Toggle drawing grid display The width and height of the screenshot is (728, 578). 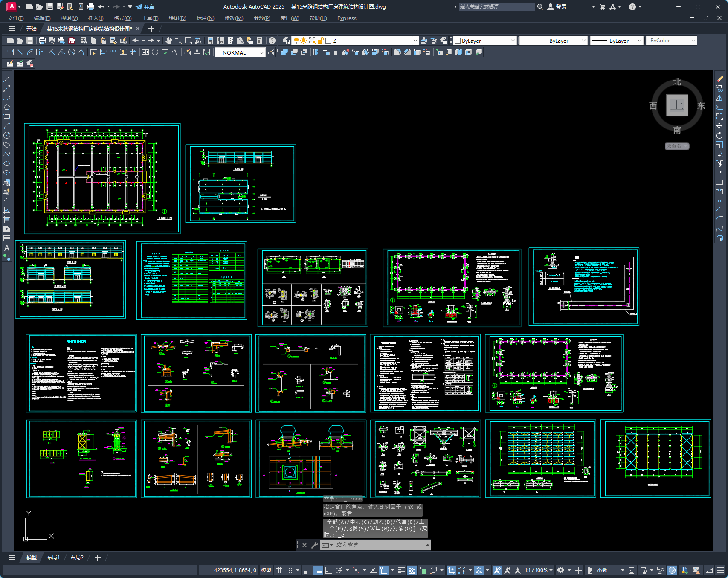tap(279, 570)
